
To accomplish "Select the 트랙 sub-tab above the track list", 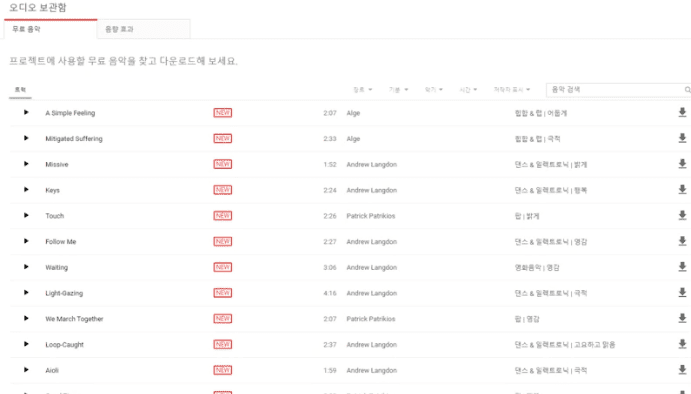I will (x=20, y=89).
